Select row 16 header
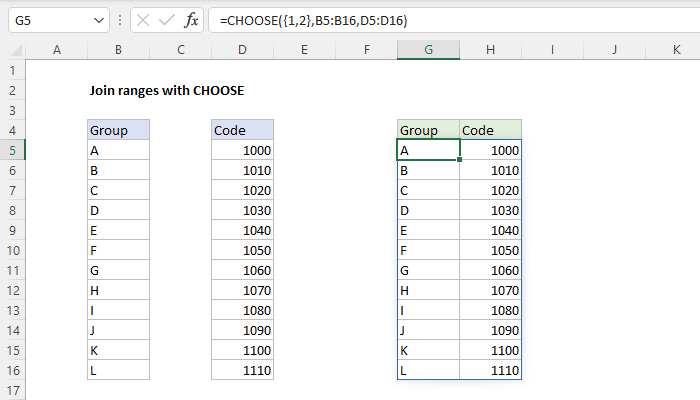Screen dimensions: 700x400 13,370
